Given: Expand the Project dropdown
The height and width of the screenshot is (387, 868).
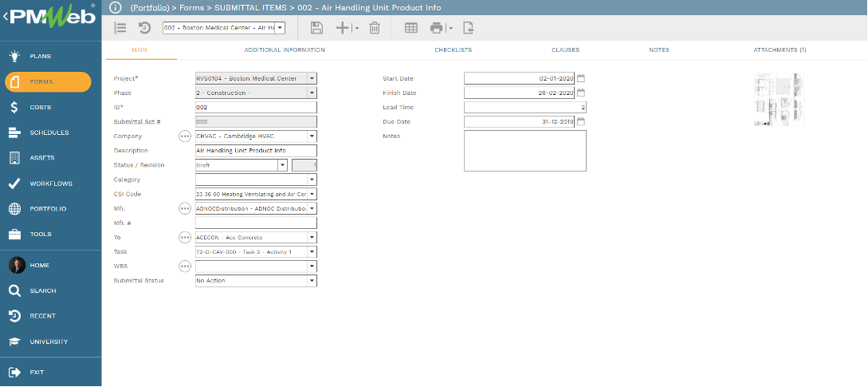Looking at the screenshot, I should [x=312, y=78].
